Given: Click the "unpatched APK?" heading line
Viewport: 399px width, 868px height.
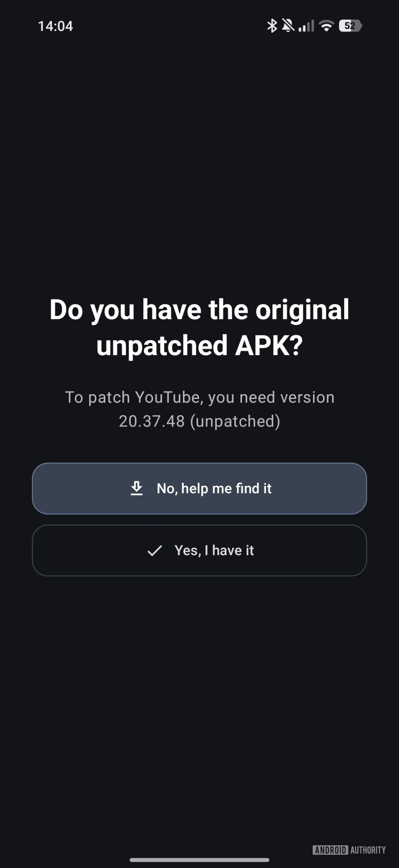Looking at the screenshot, I should [199, 345].
